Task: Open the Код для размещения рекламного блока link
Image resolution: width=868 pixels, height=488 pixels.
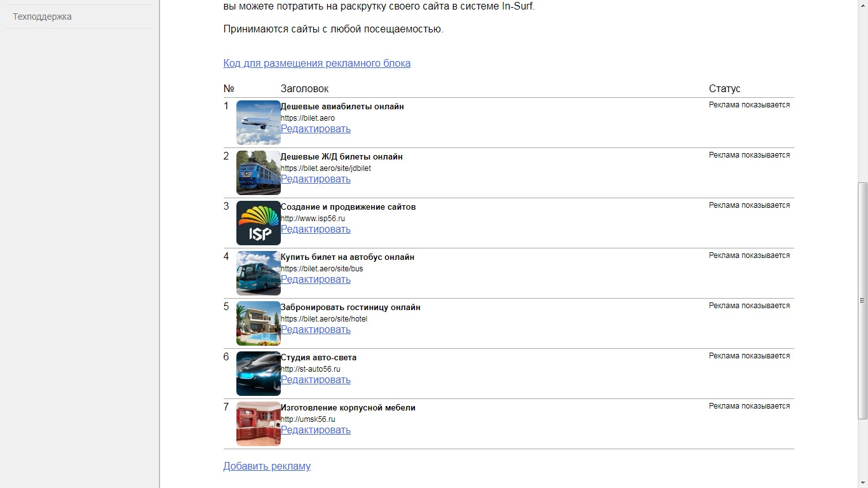Action: point(317,64)
